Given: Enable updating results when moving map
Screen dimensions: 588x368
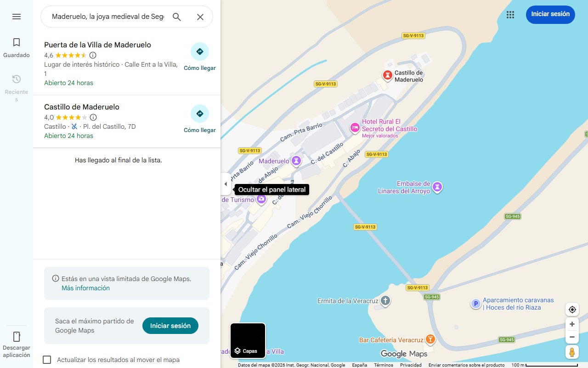Looking at the screenshot, I should click(x=47, y=360).
